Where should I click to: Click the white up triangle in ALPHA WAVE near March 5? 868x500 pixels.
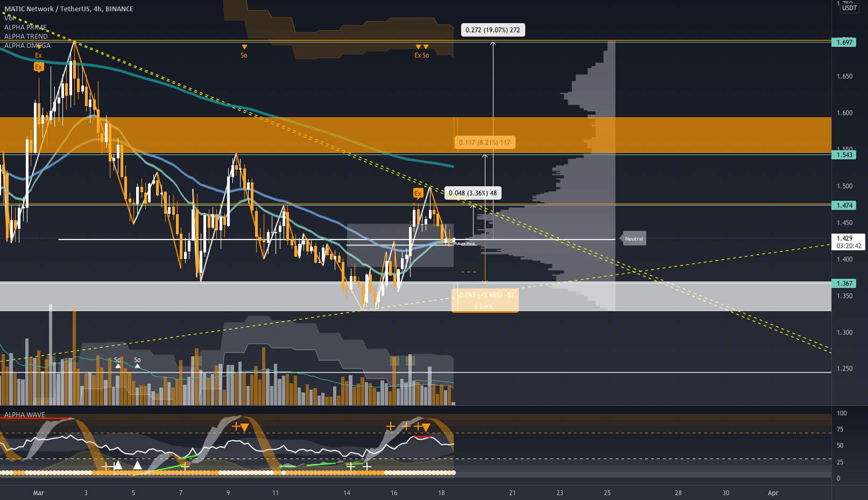coord(138,465)
